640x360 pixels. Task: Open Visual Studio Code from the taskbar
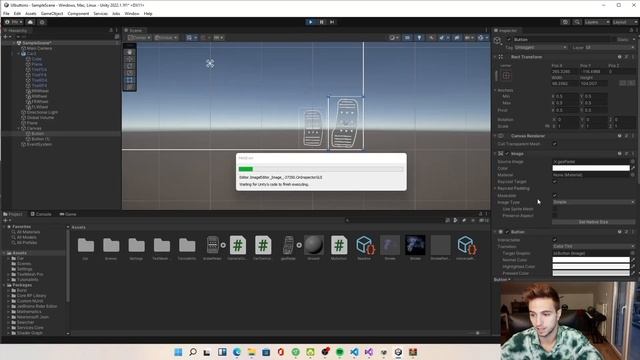pos(354,352)
